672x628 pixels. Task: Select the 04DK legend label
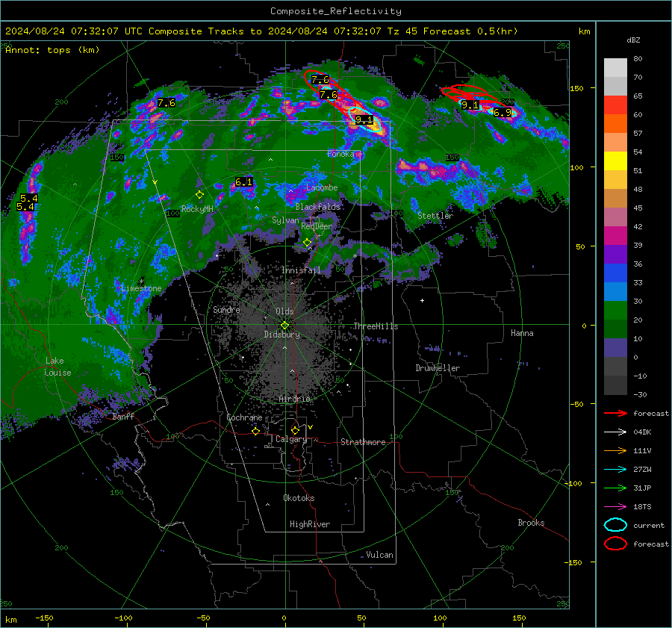pyautogui.click(x=642, y=432)
